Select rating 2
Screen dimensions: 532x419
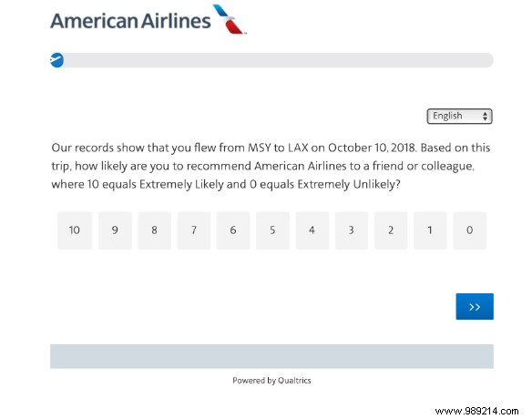pyautogui.click(x=391, y=230)
